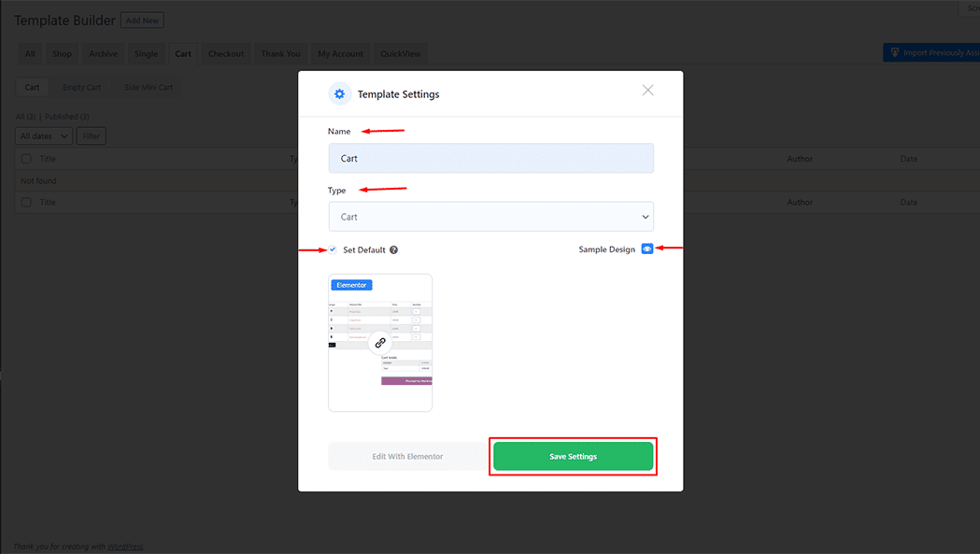Dismiss the Template Settings dialog

click(x=647, y=90)
